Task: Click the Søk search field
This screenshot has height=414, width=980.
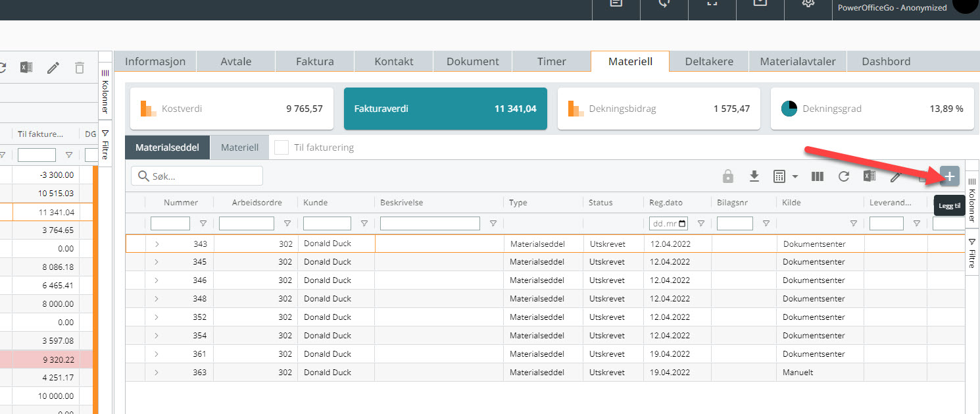Action: [x=197, y=176]
